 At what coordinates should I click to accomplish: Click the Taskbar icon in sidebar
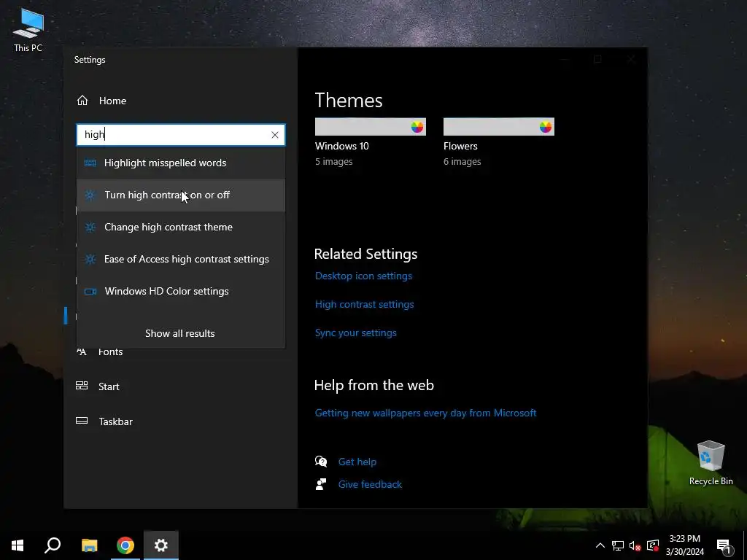pos(82,421)
